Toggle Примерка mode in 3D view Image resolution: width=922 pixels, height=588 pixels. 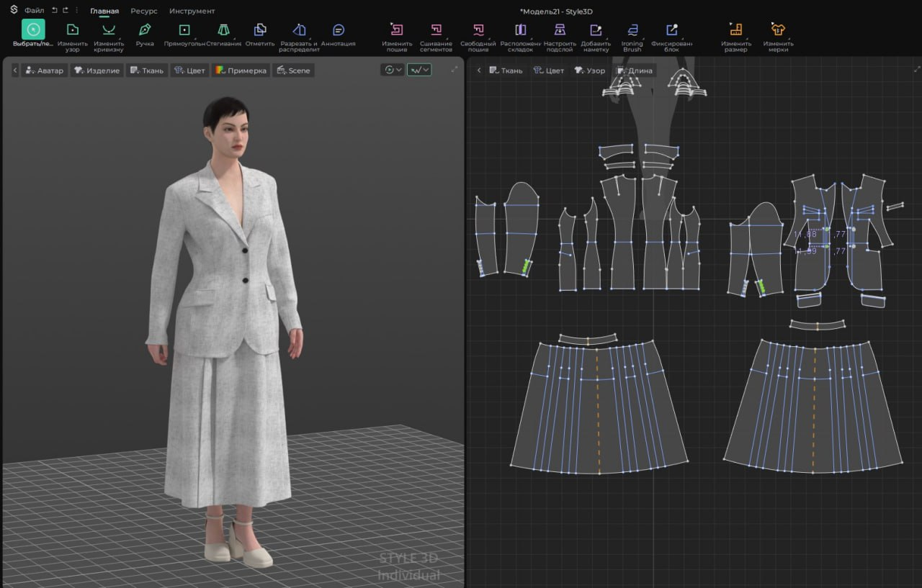click(241, 71)
